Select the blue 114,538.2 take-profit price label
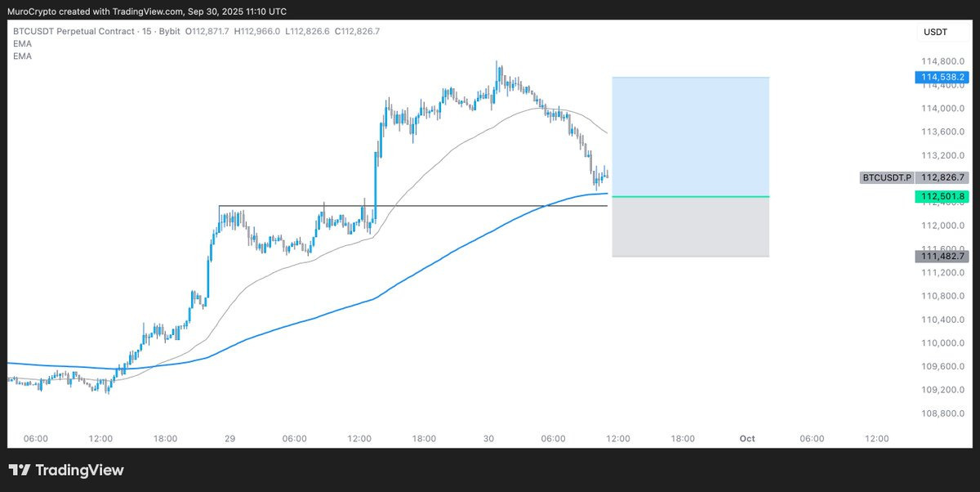980x492 pixels. [942, 77]
